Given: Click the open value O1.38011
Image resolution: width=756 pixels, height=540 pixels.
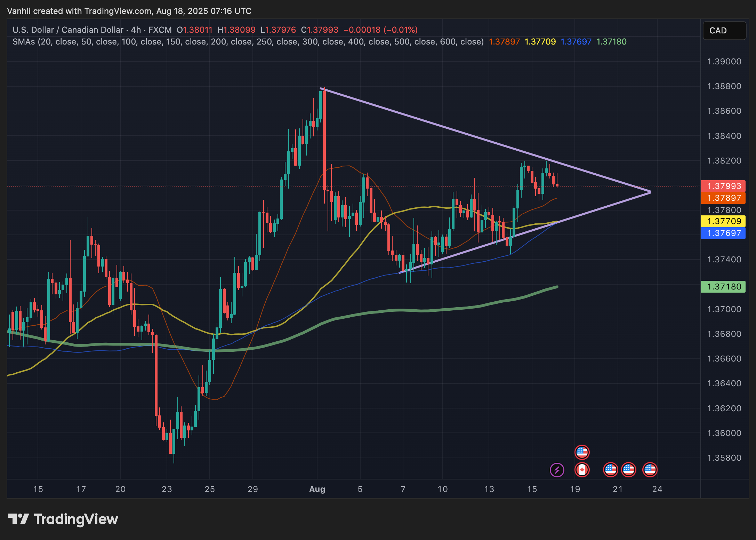Looking at the screenshot, I should 194,30.
